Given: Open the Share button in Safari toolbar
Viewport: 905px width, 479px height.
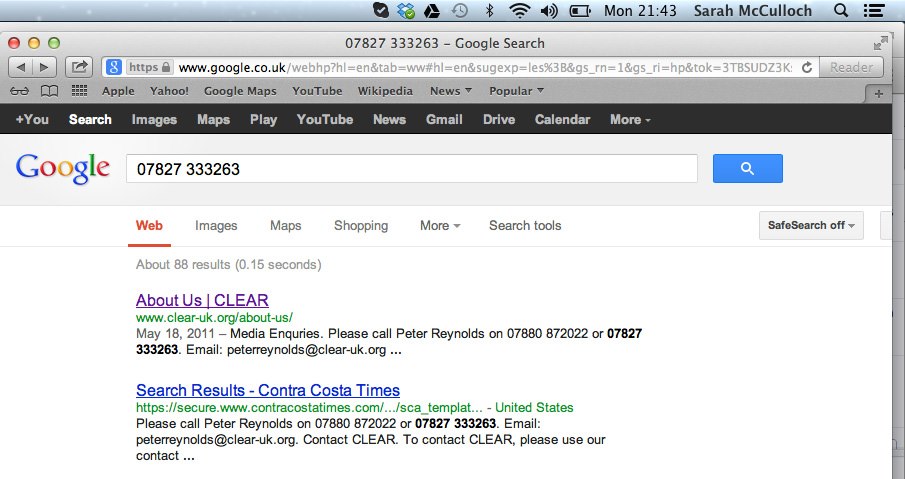Looking at the screenshot, I should point(79,67).
